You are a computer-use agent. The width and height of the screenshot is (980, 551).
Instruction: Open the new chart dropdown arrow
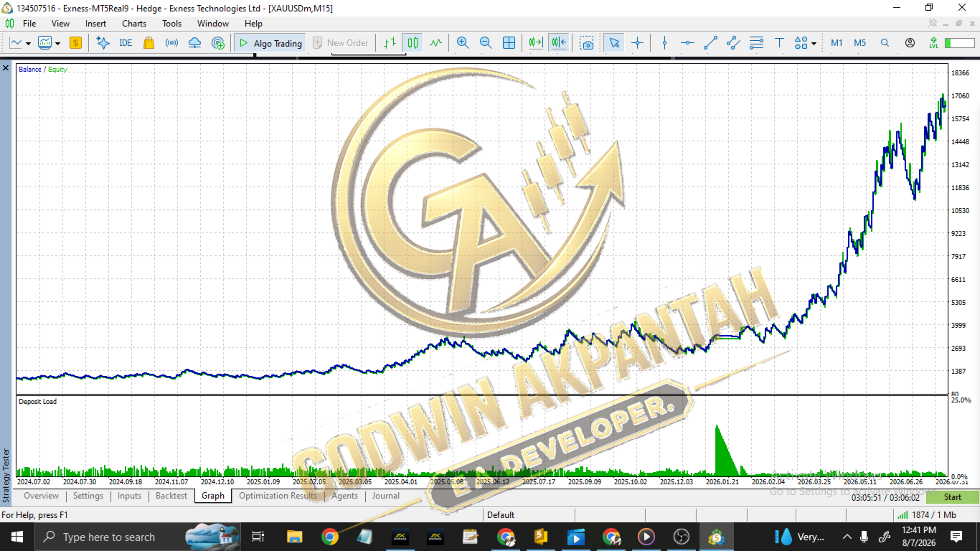pyautogui.click(x=28, y=43)
